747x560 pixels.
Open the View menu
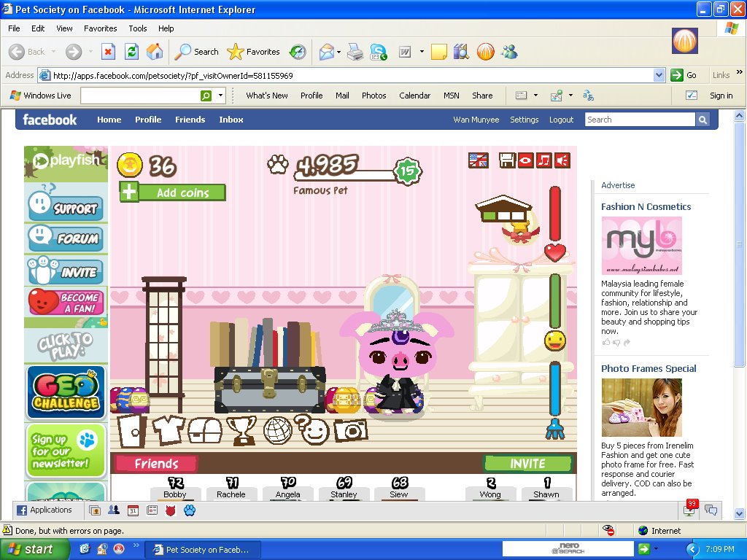pos(64,28)
